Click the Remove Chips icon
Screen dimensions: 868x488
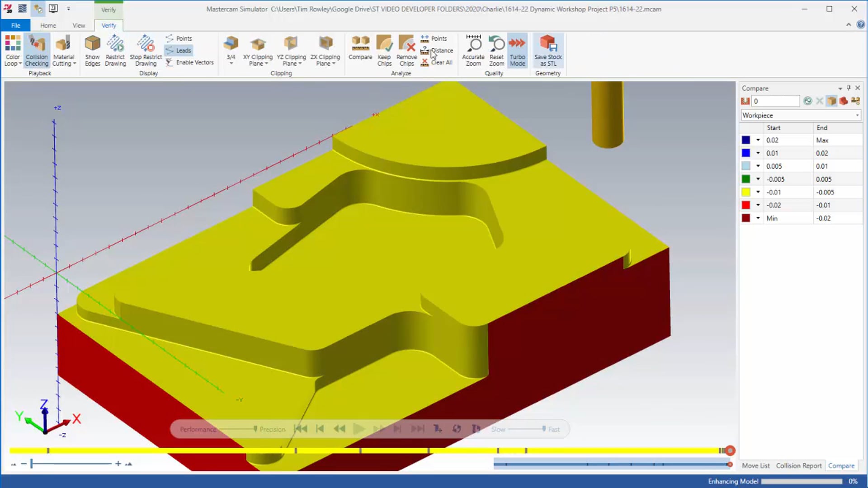click(406, 44)
